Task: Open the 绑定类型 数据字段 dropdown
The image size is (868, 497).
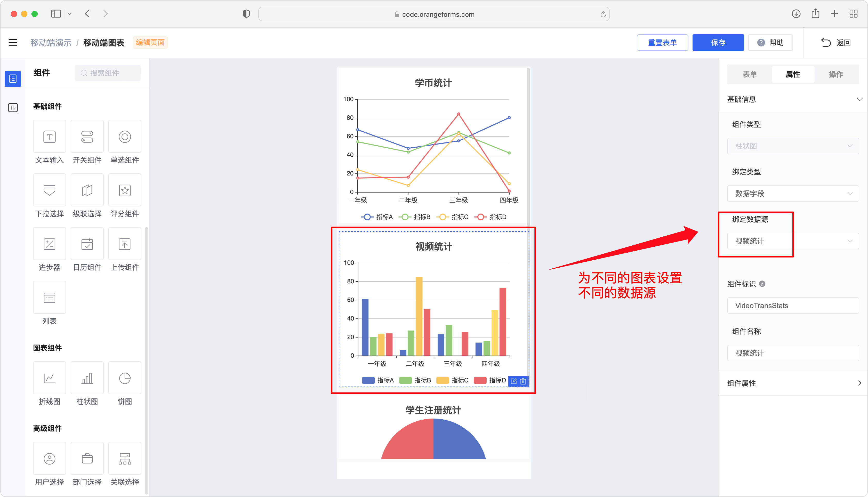Action: 793,194
